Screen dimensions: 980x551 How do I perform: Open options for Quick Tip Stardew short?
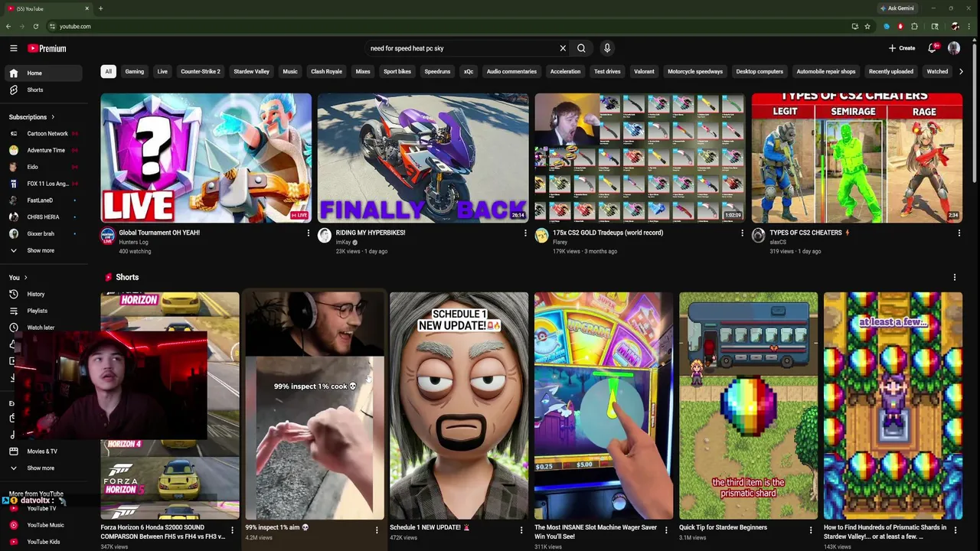coord(811,530)
